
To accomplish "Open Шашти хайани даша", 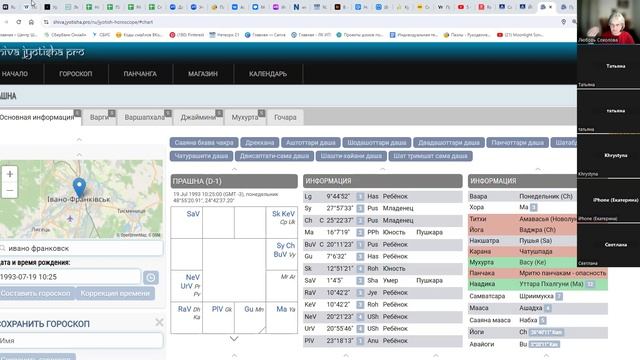I will pyautogui.click(x=351, y=156).
